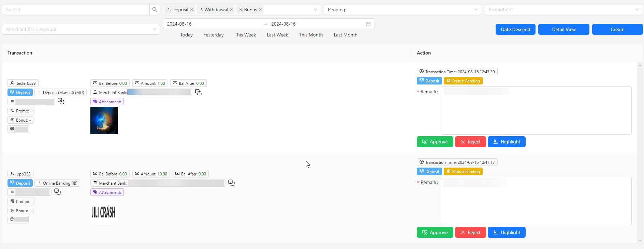This screenshot has height=249, width=644.
Task: Select the Last Month date shortcut
Action: coord(345,35)
